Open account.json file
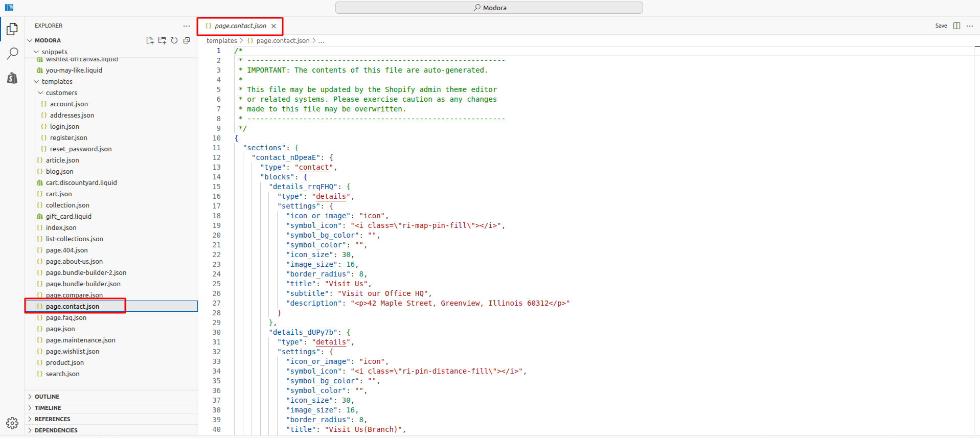Screen dimensions: 980x438 [x=69, y=104]
